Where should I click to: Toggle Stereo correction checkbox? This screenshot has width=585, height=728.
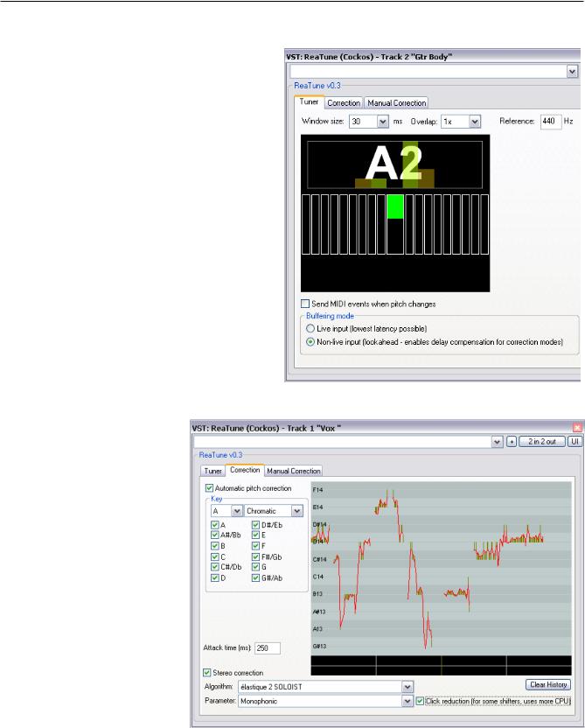(x=207, y=673)
